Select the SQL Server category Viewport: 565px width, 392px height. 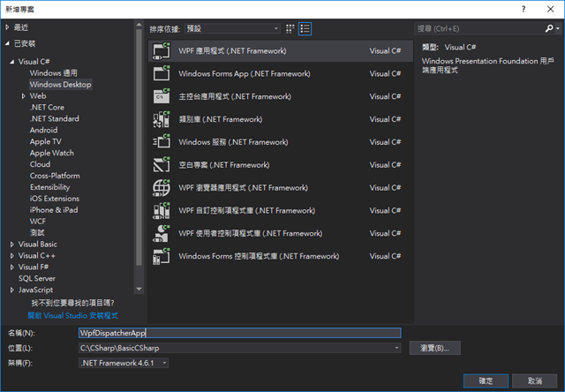pos(37,278)
